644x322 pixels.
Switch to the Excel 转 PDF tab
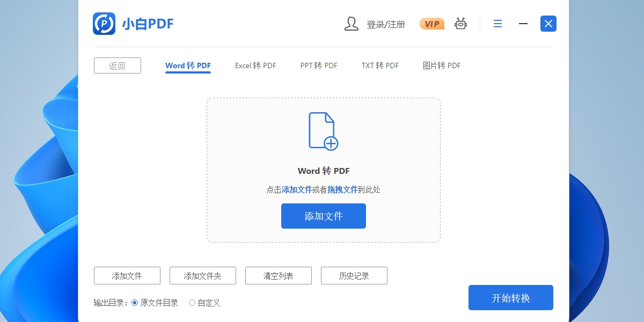click(x=255, y=65)
